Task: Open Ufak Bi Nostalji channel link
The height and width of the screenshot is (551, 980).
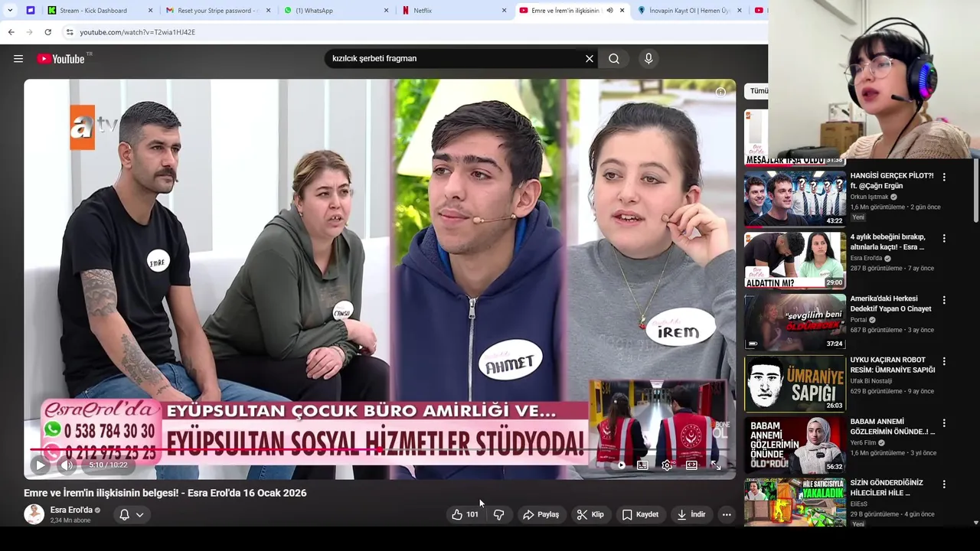Action: [871, 381]
